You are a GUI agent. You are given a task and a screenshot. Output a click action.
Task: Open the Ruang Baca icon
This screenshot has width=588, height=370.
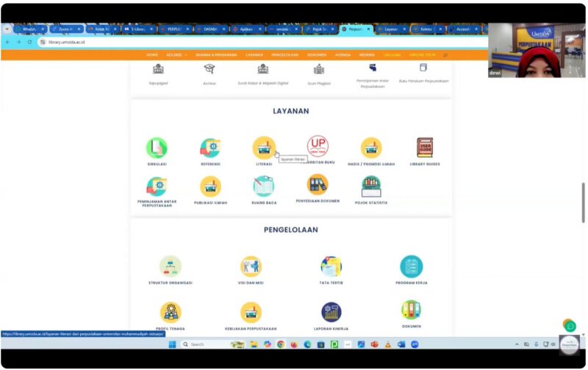pos(263,186)
